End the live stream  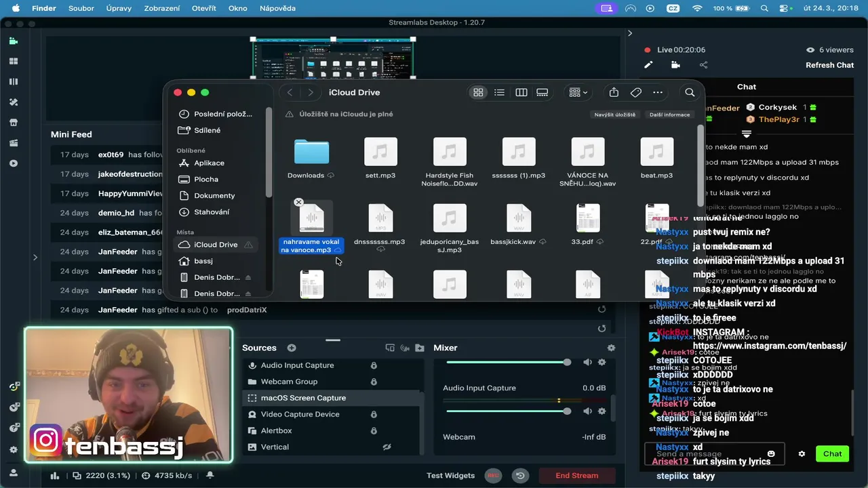pos(577,476)
